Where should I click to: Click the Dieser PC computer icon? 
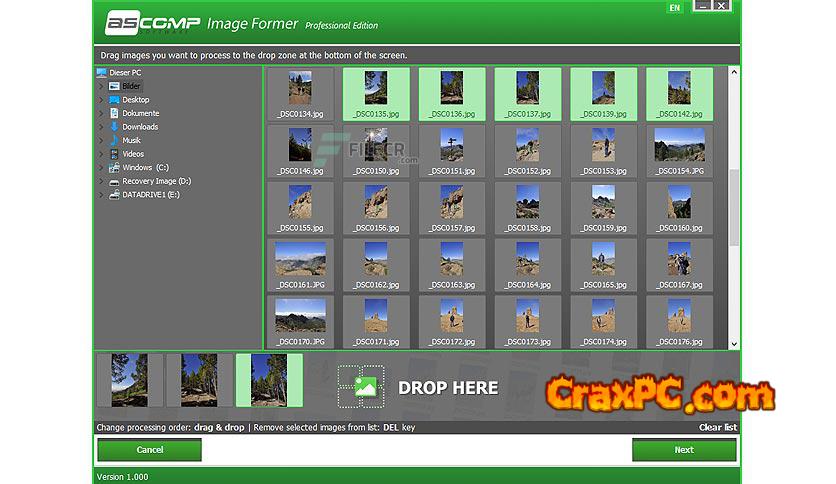[x=101, y=72]
